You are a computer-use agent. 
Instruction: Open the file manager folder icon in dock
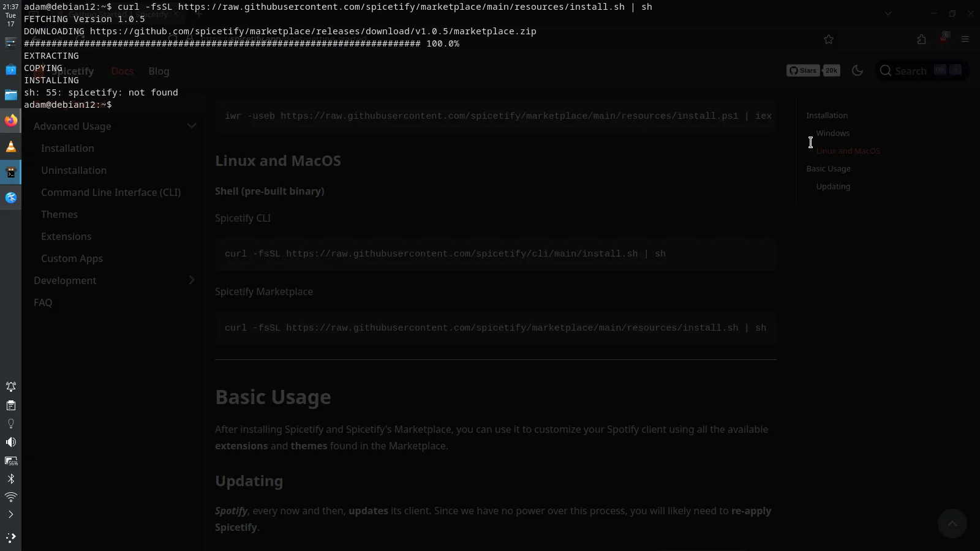click(10, 95)
